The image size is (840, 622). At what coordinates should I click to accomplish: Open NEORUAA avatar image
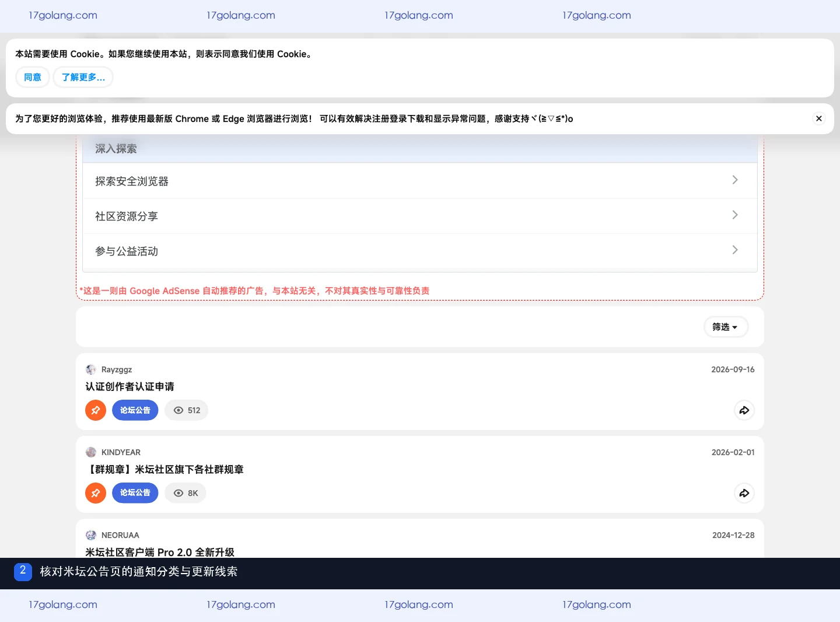tap(91, 535)
